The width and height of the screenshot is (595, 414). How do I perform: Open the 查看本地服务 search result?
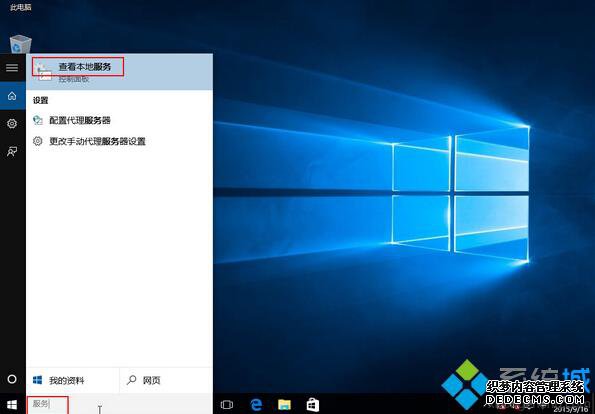tap(120, 72)
